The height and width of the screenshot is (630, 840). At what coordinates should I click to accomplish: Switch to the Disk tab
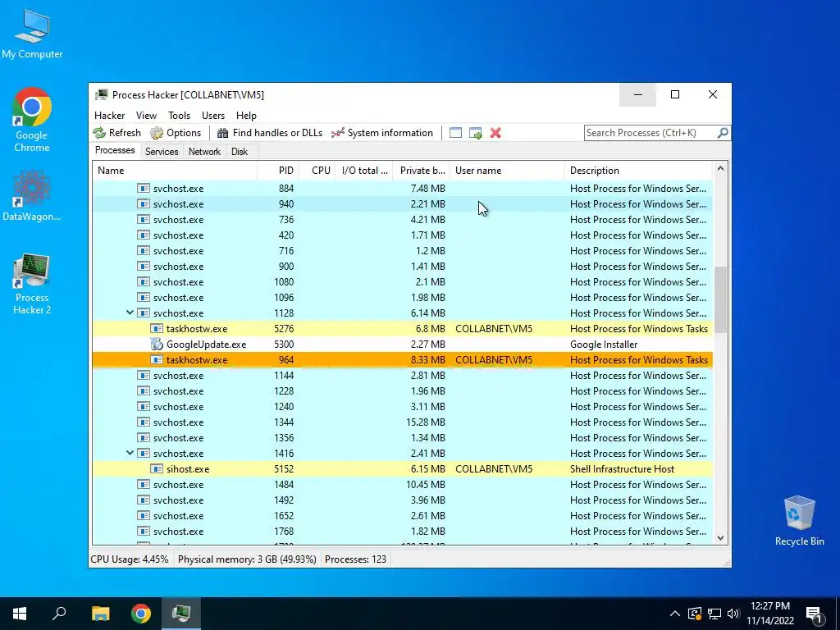tap(240, 152)
